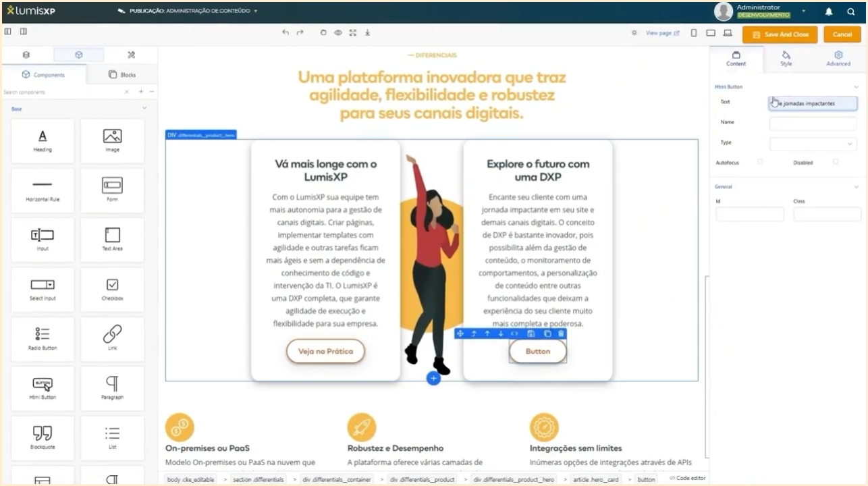Open the page preview eye icon
The height and width of the screenshot is (486, 868).
[337, 32]
